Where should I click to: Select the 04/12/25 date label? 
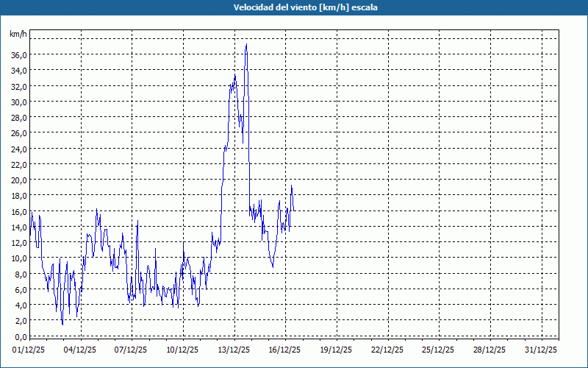pos(81,350)
